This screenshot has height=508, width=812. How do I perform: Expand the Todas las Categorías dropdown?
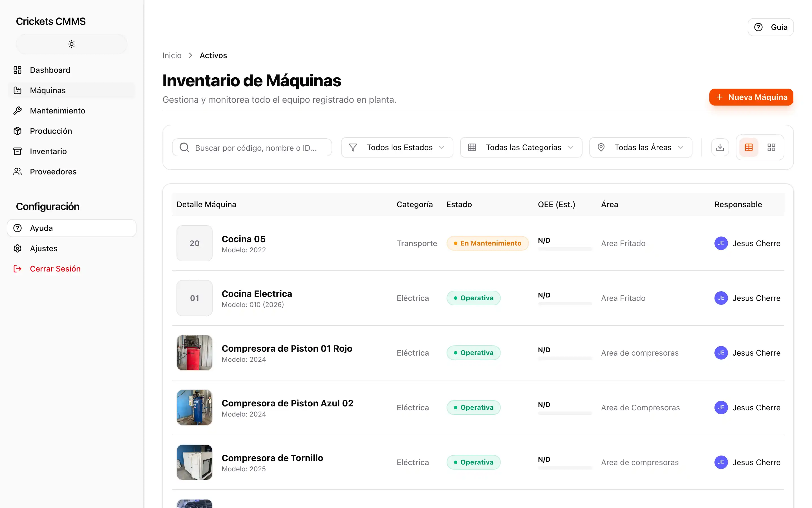click(521, 148)
